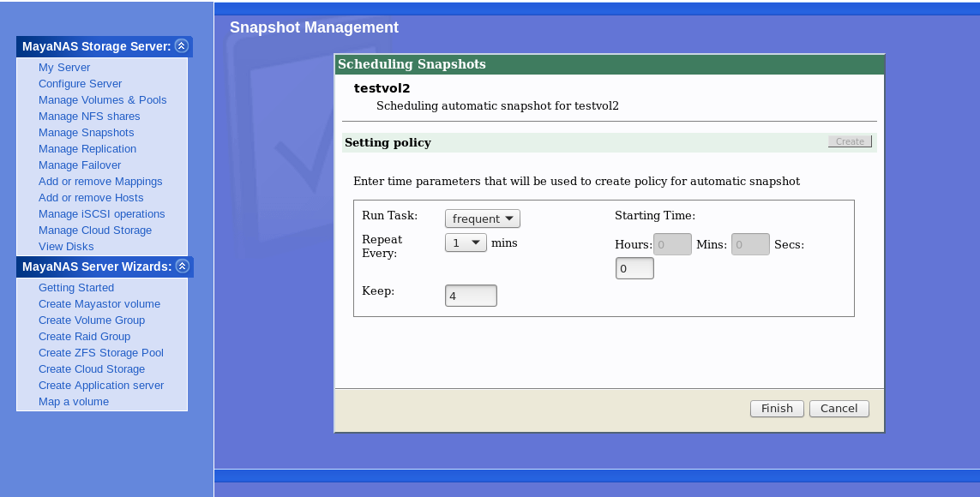Open Manage Snapshots in the sidebar
Image resolution: width=980 pixels, height=497 pixels.
click(86, 133)
